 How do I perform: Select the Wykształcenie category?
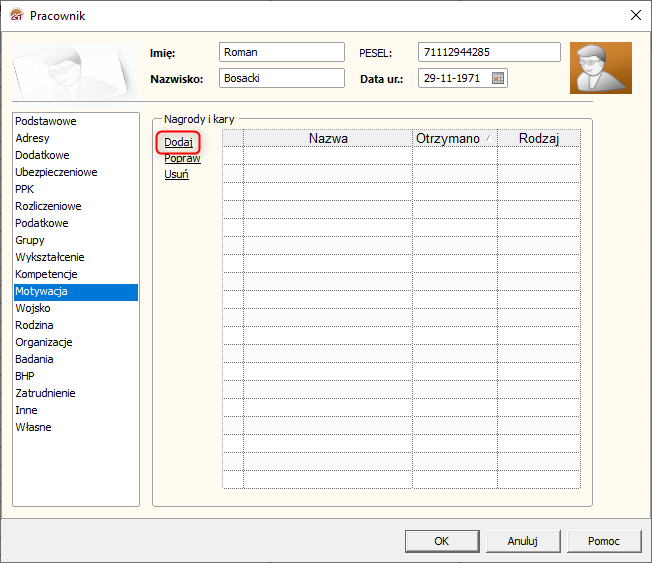(50, 257)
